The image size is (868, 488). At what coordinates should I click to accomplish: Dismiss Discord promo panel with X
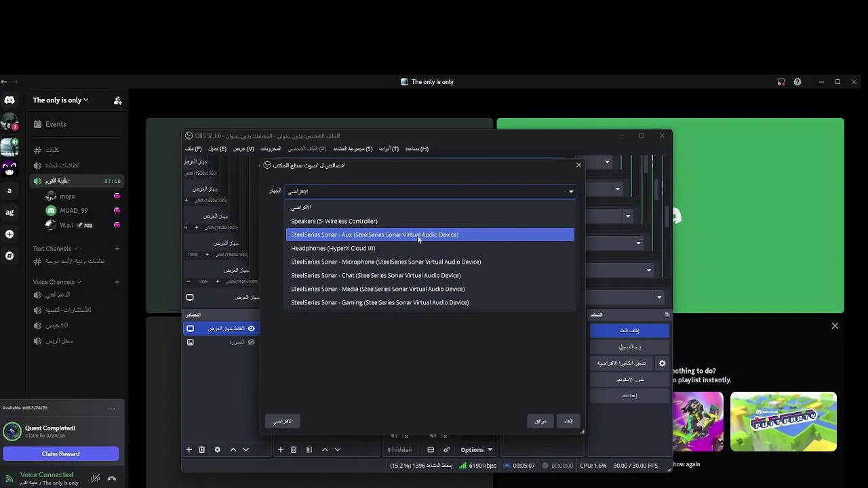[835, 326]
